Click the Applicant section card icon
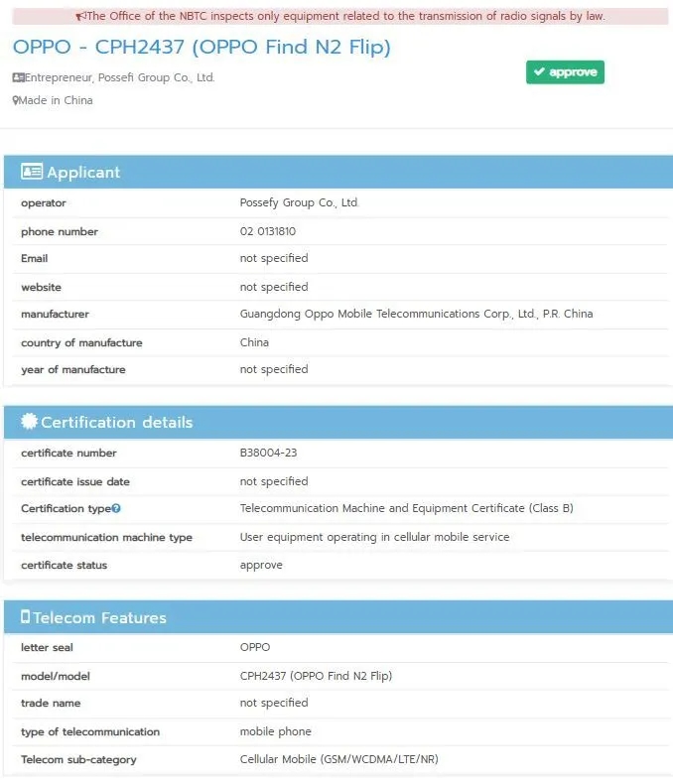The width and height of the screenshot is (673, 784). pos(32,172)
